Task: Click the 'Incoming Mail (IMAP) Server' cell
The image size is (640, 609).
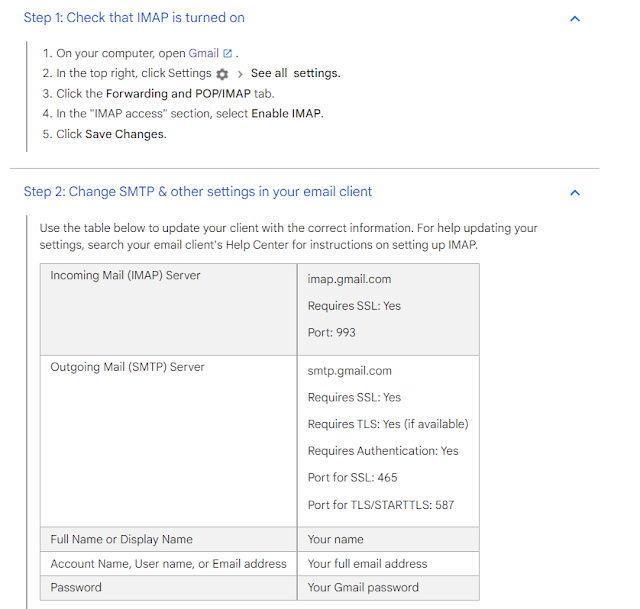Action: [169, 309]
